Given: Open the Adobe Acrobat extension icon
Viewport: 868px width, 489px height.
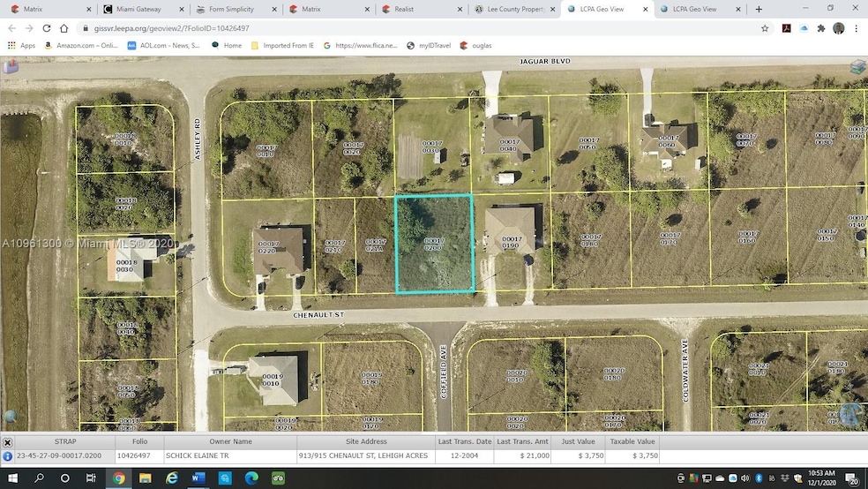Looking at the screenshot, I should [x=784, y=28].
